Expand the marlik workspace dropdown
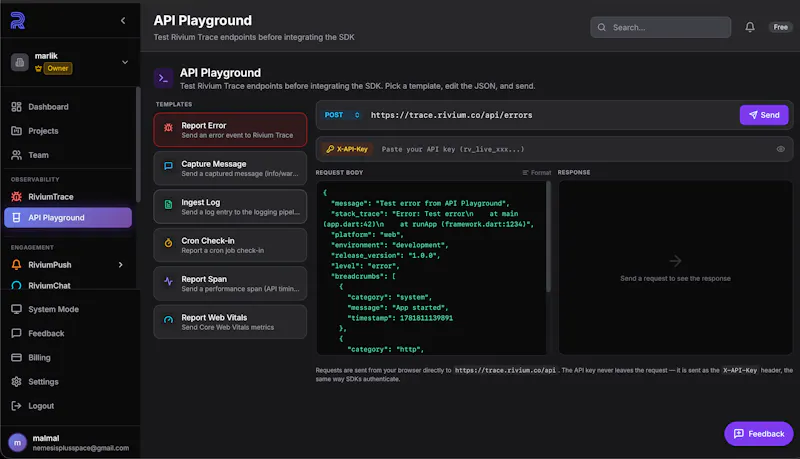The width and height of the screenshot is (800, 459). coord(125,62)
